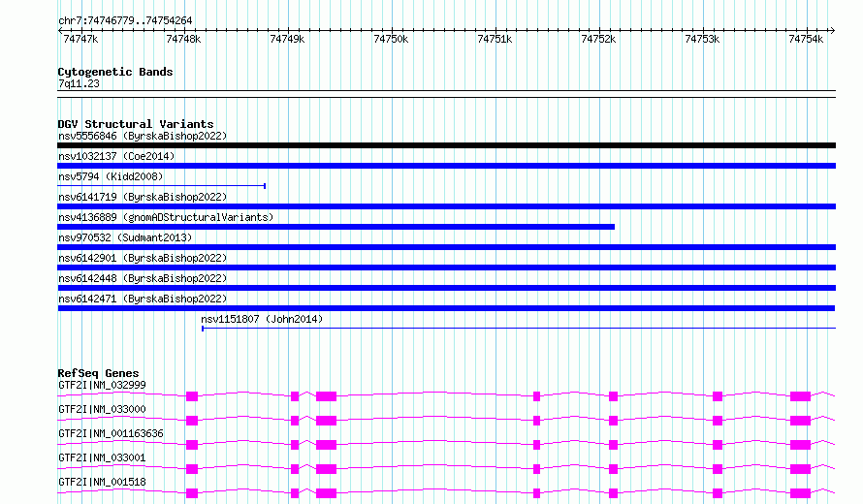Viewport: 863px width, 504px height.
Task: Click the black nsv5556846 variant bar
Action: pos(446,145)
